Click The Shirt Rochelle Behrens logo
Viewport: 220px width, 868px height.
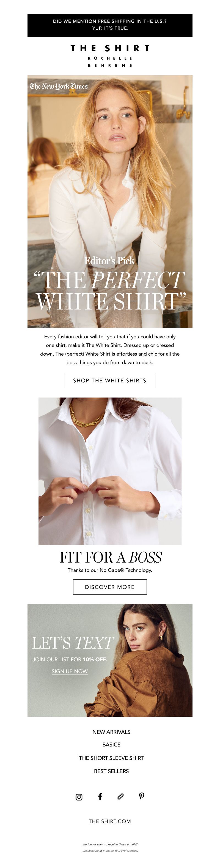(110, 56)
